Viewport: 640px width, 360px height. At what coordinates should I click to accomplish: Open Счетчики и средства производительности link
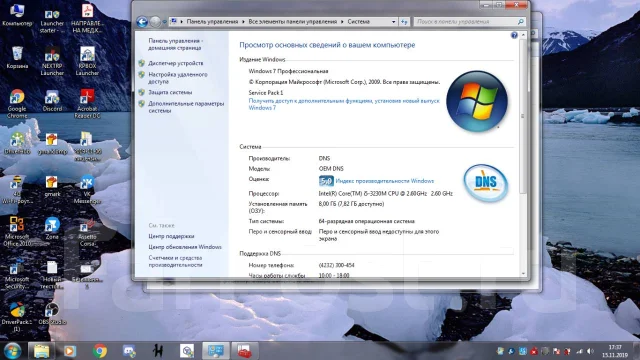coord(176,261)
